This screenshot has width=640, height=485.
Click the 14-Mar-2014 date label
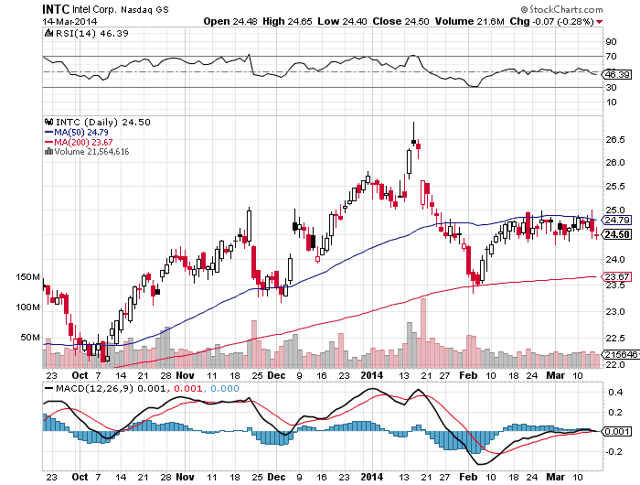tap(69, 21)
